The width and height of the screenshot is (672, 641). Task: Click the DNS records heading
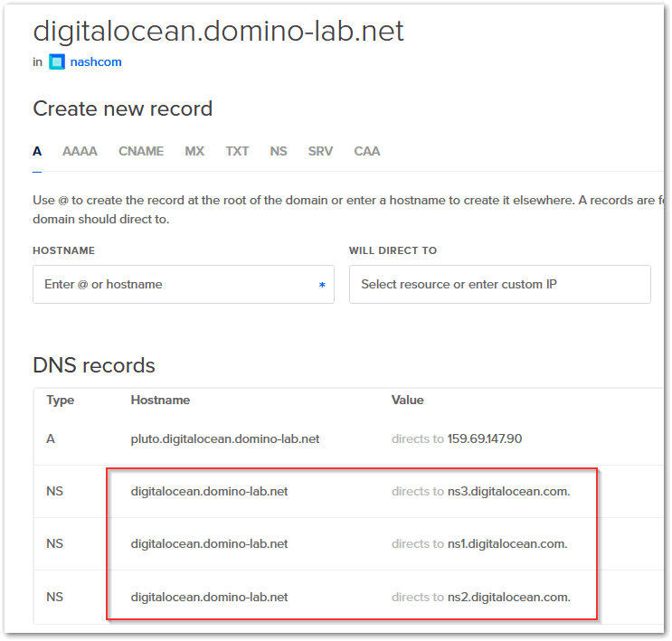coord(94,365)
